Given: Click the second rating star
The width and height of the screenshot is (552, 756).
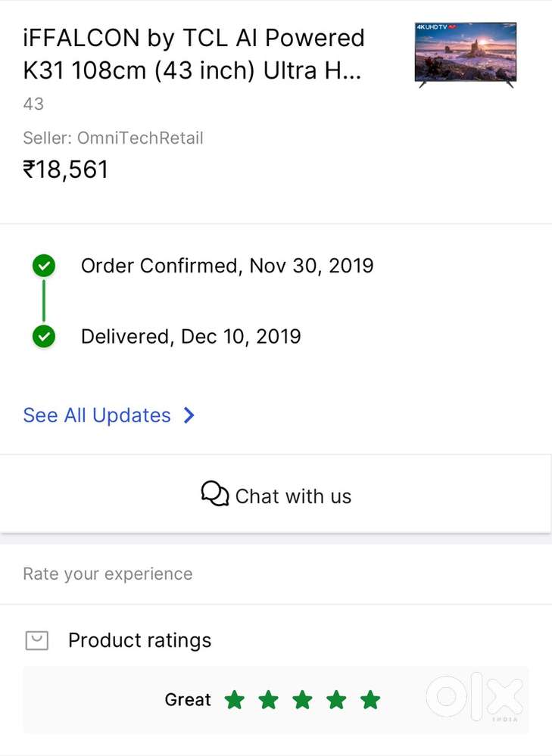Looking at the screenshot, I should (268, 700).
